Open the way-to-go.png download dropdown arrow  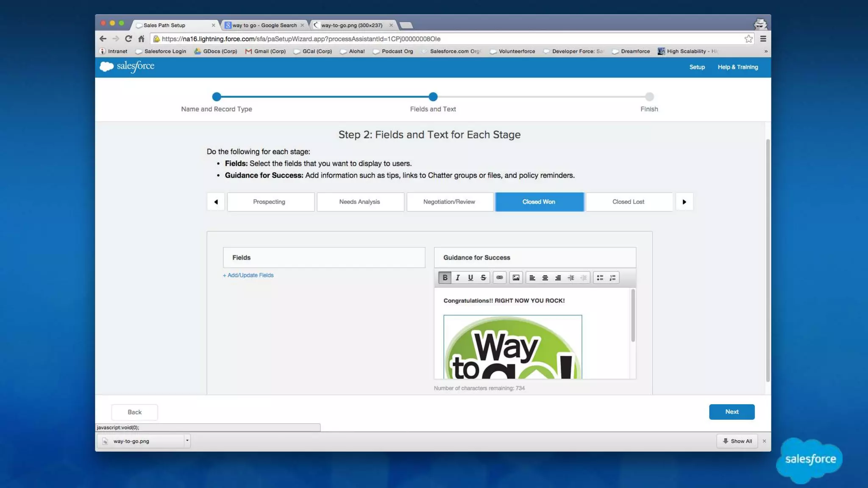[x=187, y=441]
